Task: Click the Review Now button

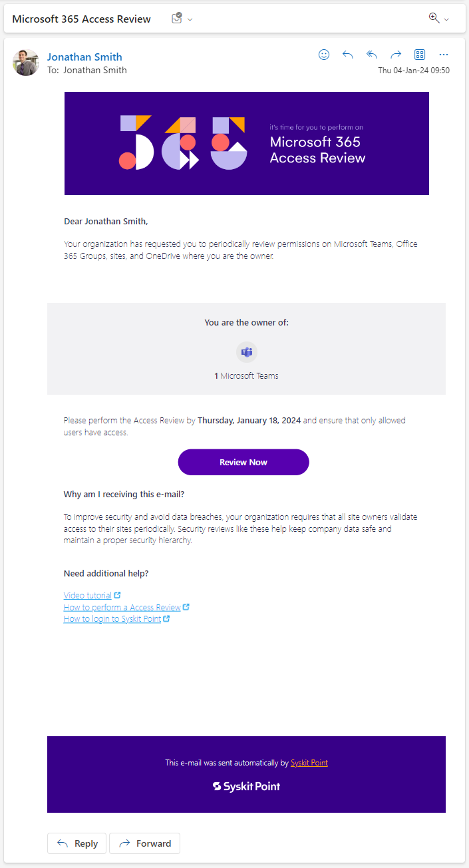Action: (243, 462)
